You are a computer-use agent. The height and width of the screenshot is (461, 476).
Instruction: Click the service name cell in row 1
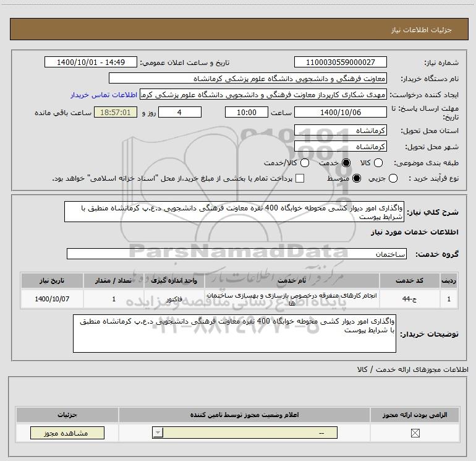click(292, 299)
